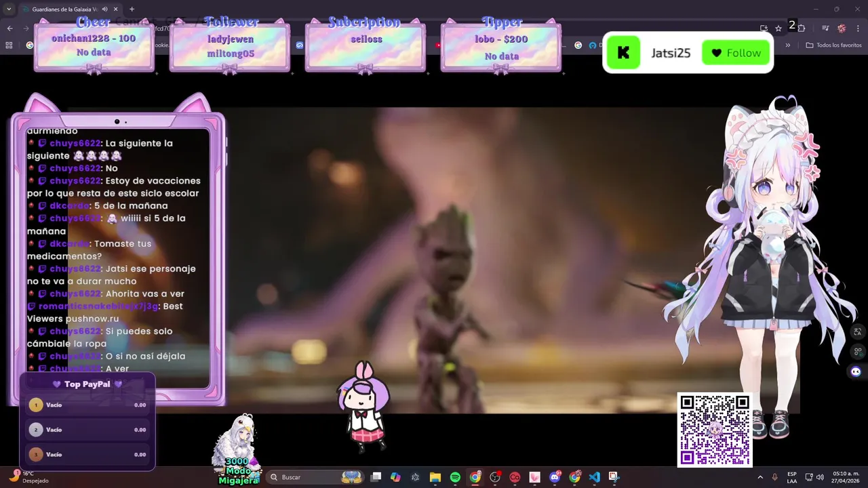
Task: Click the pink-haired chibi character
Action: tap(363, 407)
